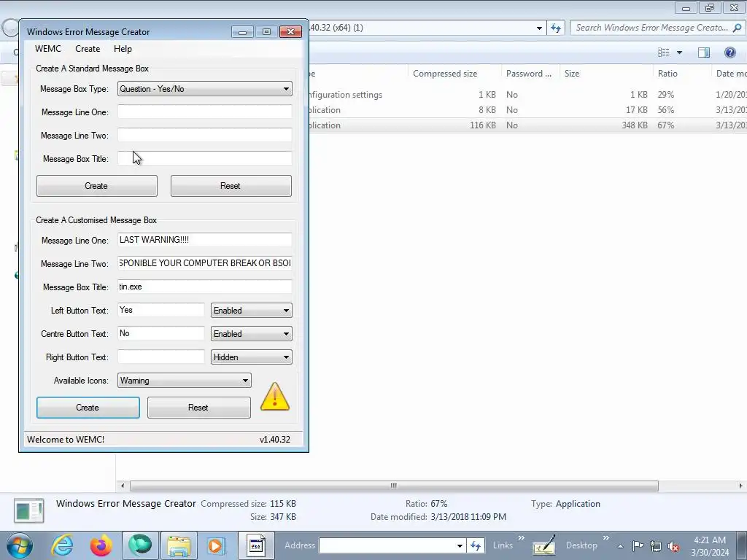This screenshot has height=560, width=747.
Task: Open Action Center flag in system tray
Action: point(638,545)
